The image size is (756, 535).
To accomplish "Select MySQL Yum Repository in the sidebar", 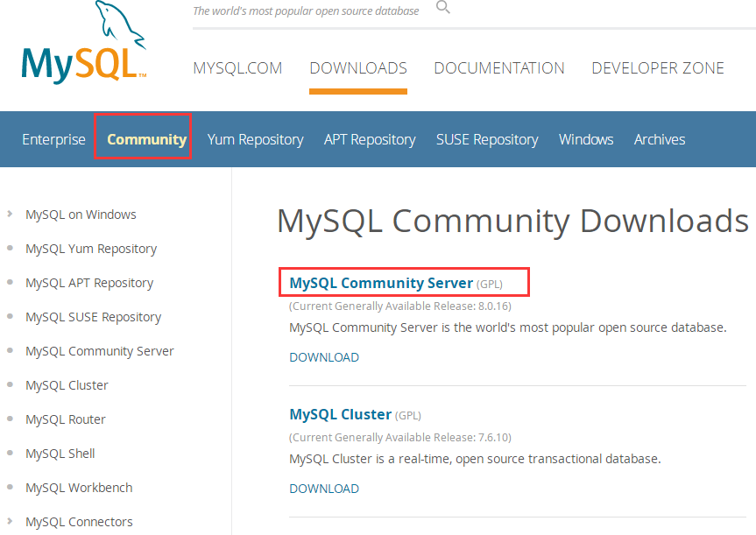I will click(91, 248).
